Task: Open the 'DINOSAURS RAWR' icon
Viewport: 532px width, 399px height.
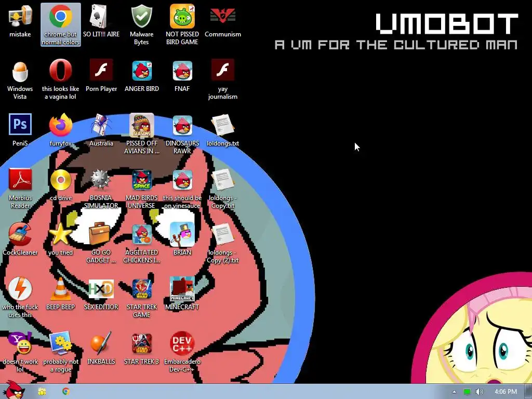Action: [x=182, y=134]
